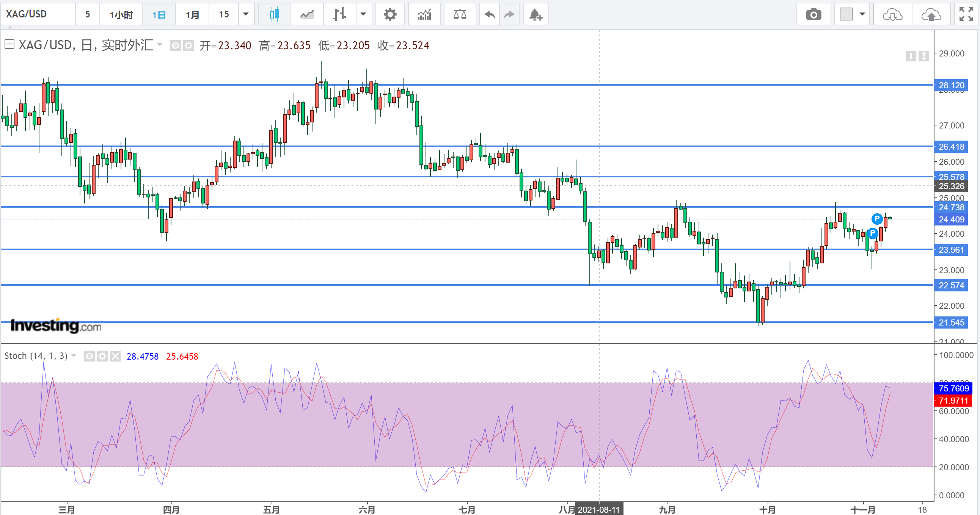980x515 pixels.
Task: Click the blue 75.7609 Stoch value label
Action: tap(953, 388)
